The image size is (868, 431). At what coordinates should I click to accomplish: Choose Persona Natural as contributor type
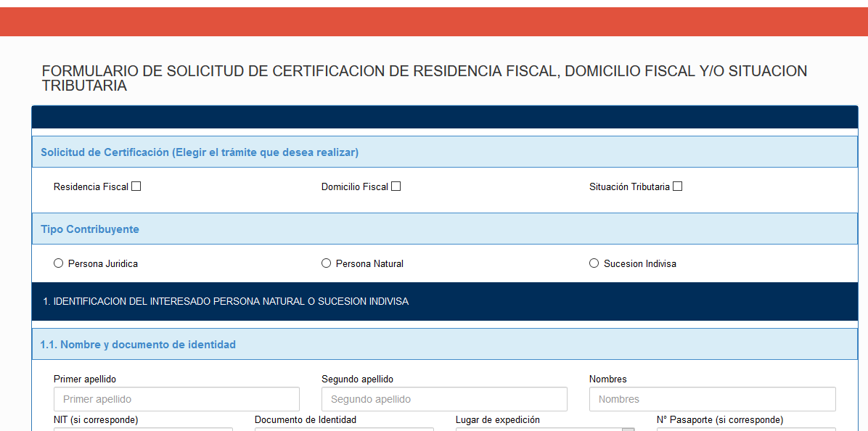(326, 263)
